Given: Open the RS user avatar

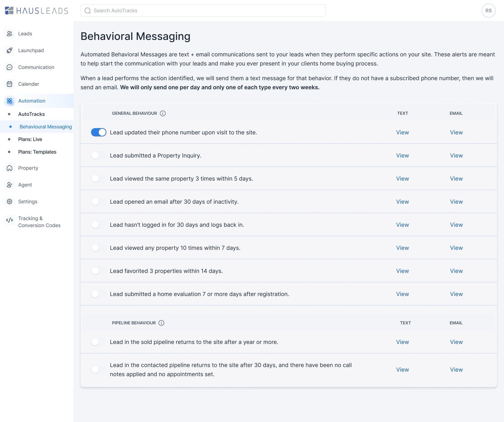Looking at the screenshot, I should 488,11.
